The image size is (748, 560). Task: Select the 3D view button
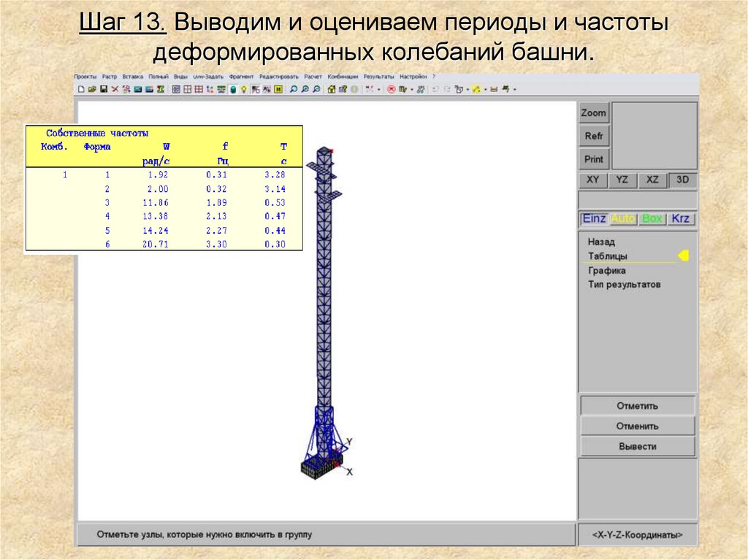[x=683, y=180]
